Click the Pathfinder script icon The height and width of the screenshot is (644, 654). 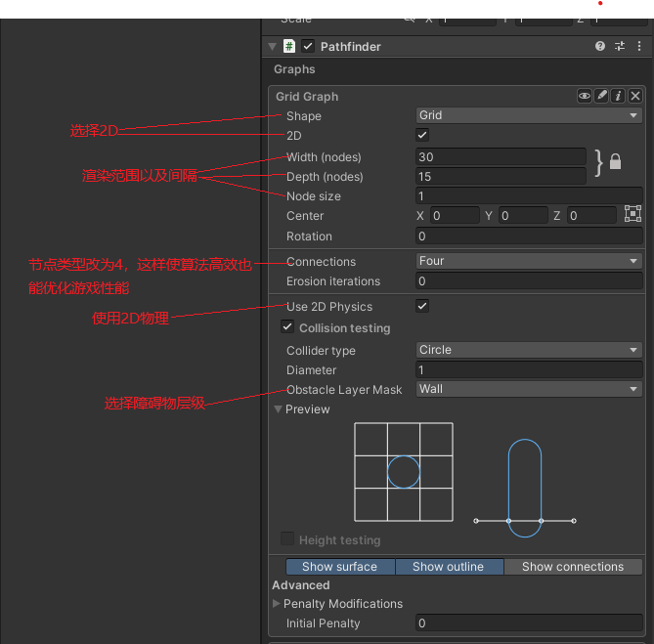pos(289,46)
